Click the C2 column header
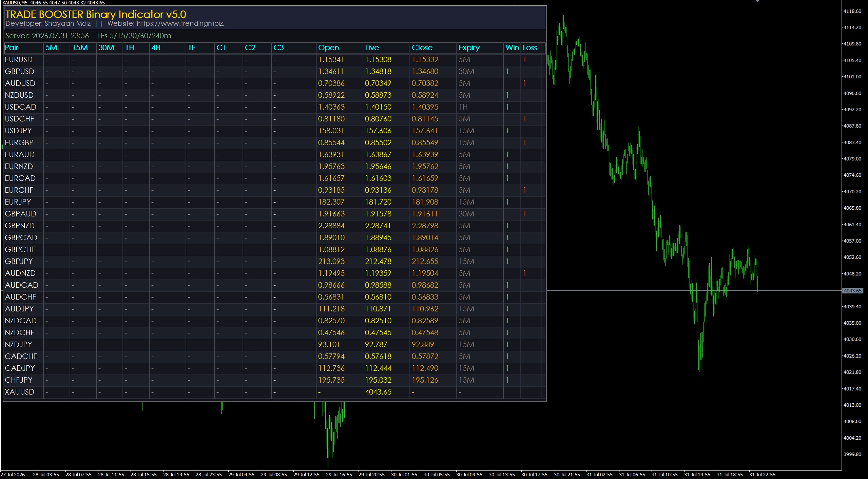868x479 pixels. coord(250,47)
